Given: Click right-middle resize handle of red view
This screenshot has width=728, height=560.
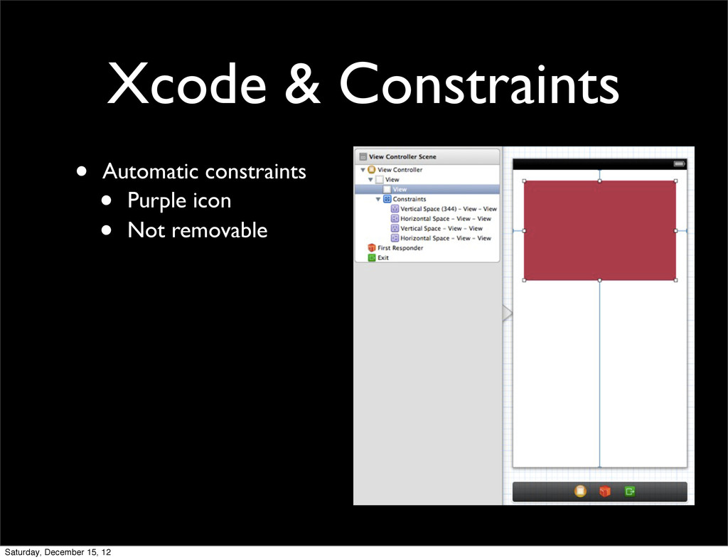Looking at the screenshot, I should click(675, 230).
